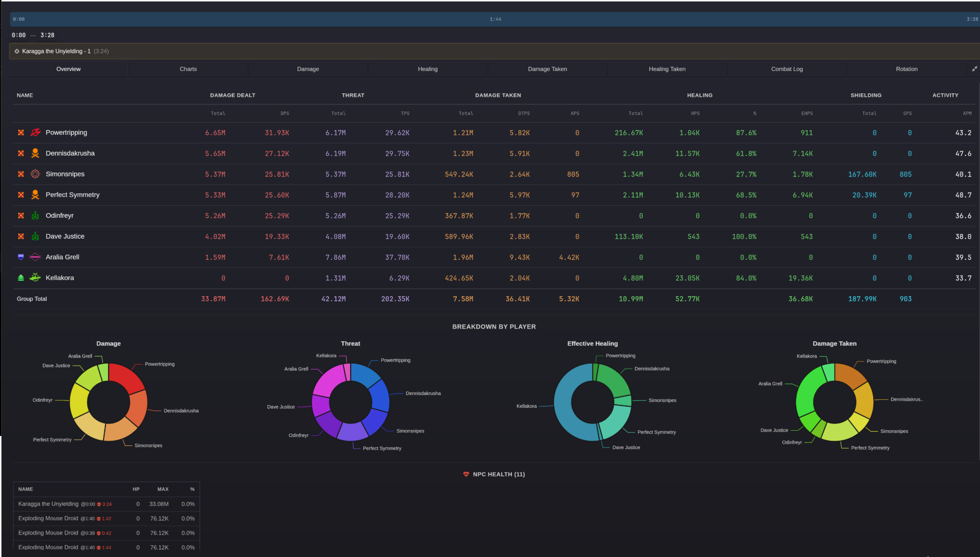Select the Karagga the Unyielding NPC health row
This screenshot has height=557, width=980.
tap(107, 504)
